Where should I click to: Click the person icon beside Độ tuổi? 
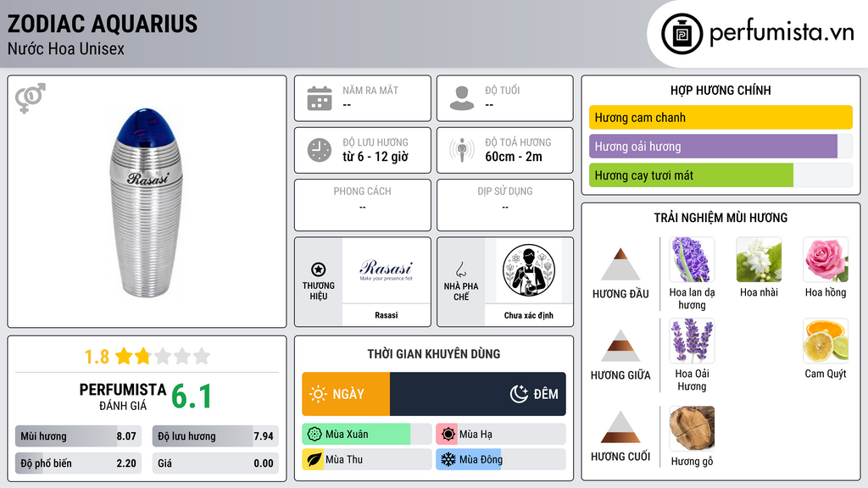coord(462,98)
